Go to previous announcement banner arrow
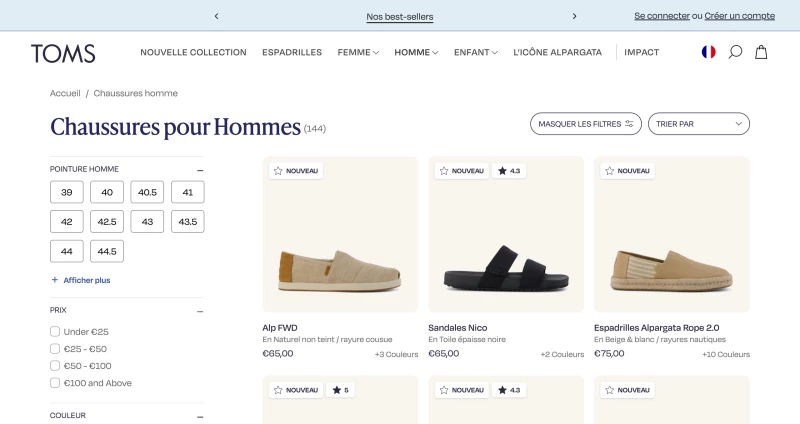This screenshot has height=424, width=800. [x=216, y=16]
